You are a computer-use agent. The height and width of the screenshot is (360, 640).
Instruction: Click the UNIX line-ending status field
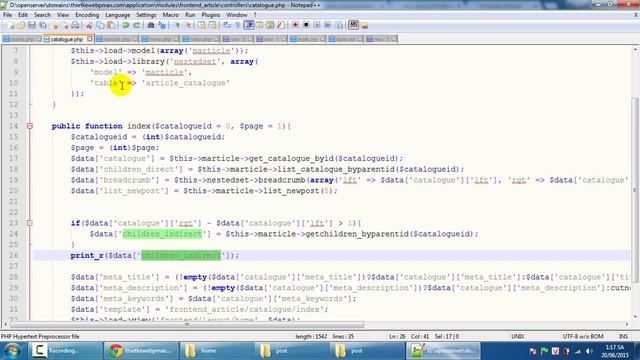pos(518,336)
